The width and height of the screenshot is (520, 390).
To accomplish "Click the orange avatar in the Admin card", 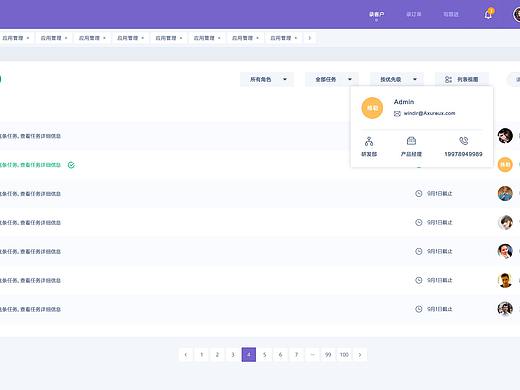I will pyautogui.click(x=372, y=108).
